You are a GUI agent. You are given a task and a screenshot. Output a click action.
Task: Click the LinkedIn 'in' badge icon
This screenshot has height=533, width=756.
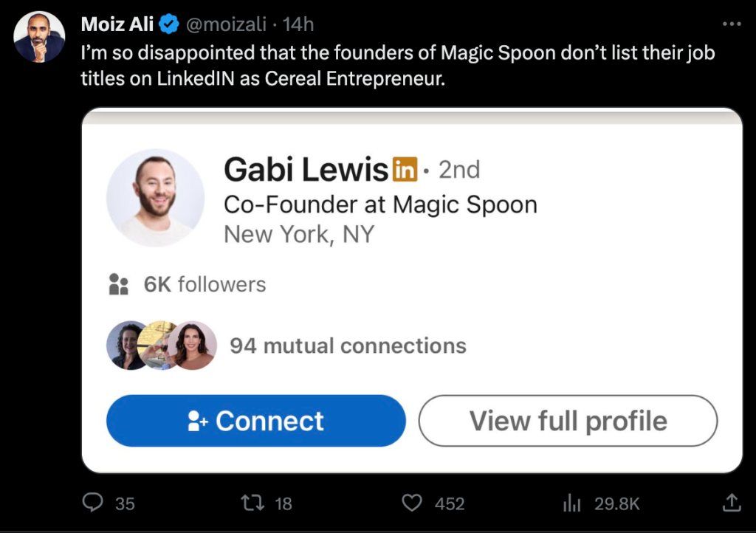click(x=404, y=170)
